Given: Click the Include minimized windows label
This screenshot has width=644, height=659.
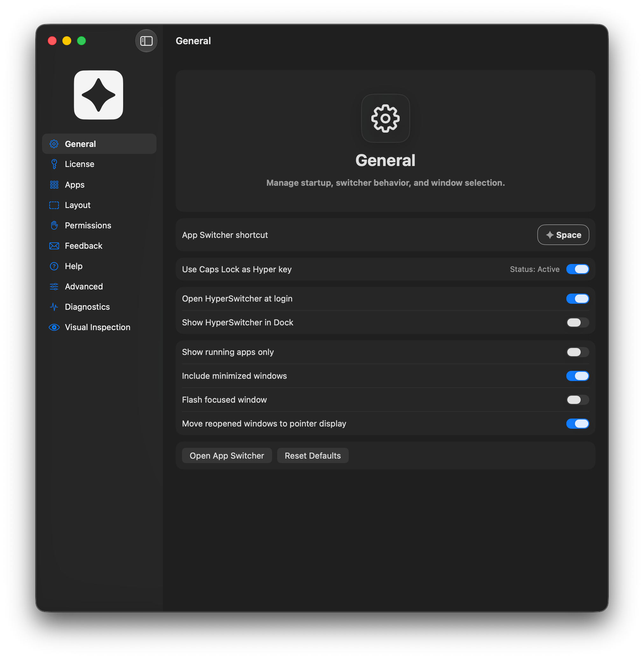Looking at the screenshot, I should [x=234, y=376].
